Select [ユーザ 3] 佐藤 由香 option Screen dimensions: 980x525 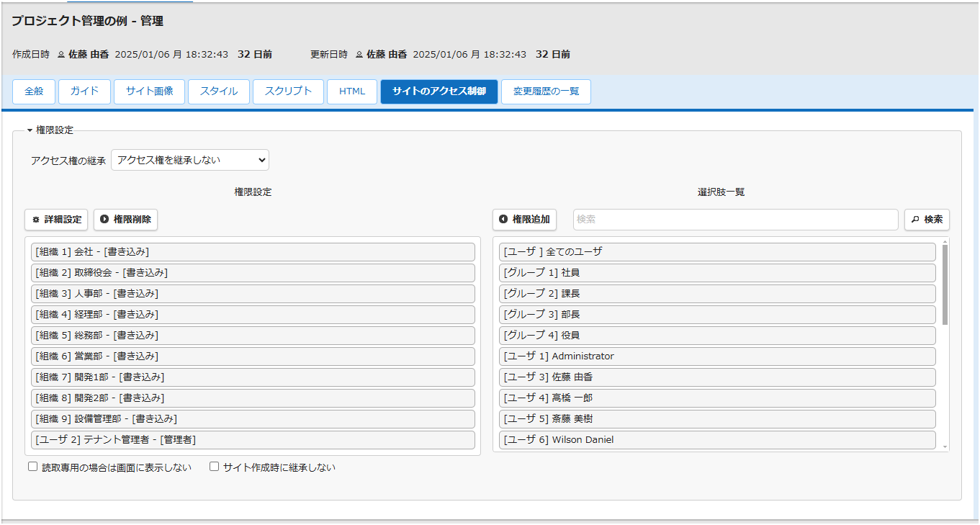pyautogui.click(x=717, y=377)
